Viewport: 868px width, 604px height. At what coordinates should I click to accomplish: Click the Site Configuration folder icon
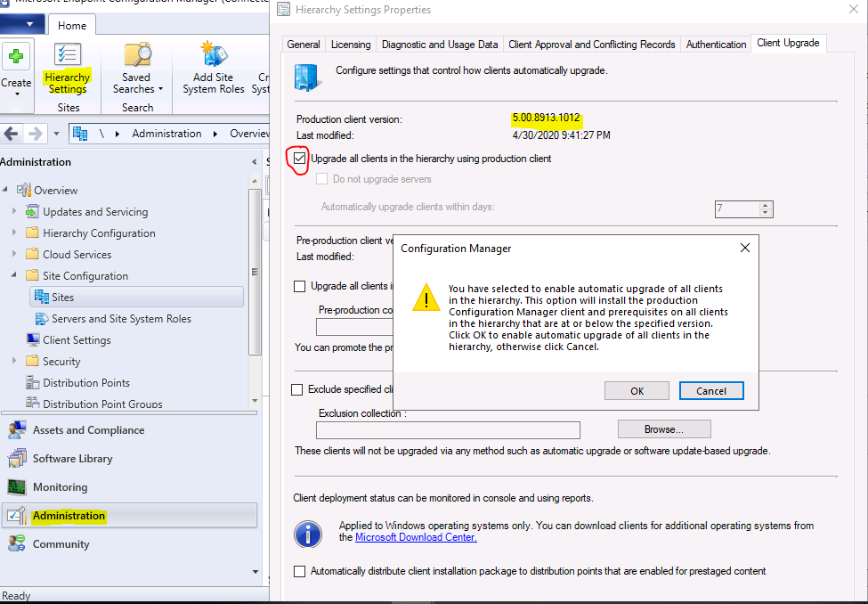click(x=32, y=275)
